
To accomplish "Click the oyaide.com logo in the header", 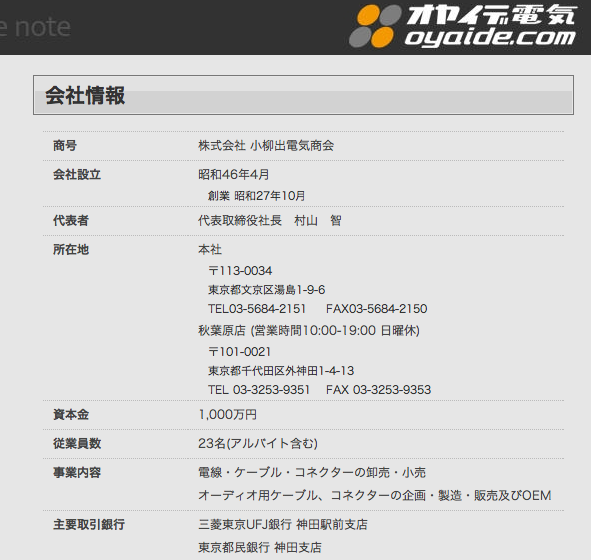I will tap(463, 26).
